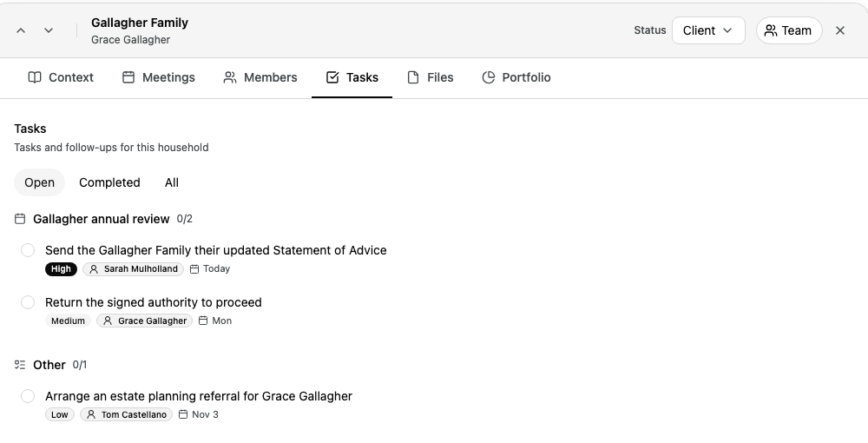Click the High priority badge
The height and width of the screenshot is (443, 868).
pos(61,269)
